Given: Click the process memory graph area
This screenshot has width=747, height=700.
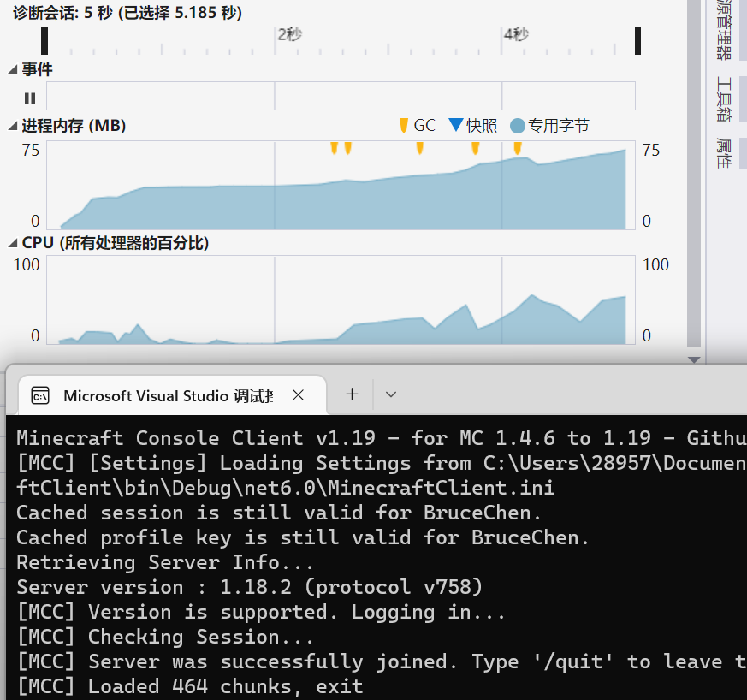Looking at the screenshot, I should (x=341, y=186).
